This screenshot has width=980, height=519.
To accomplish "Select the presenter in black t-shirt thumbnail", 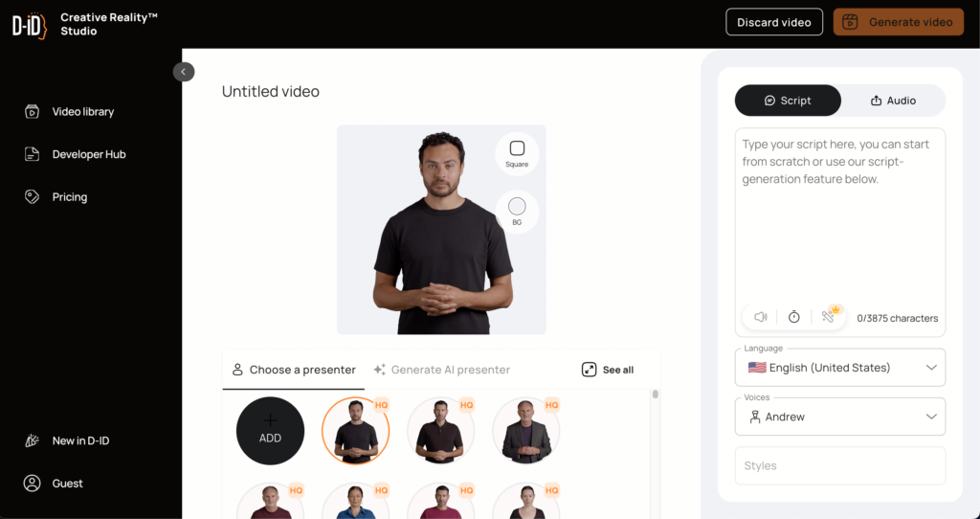I will pyautogui.click(x=356, y=431).
